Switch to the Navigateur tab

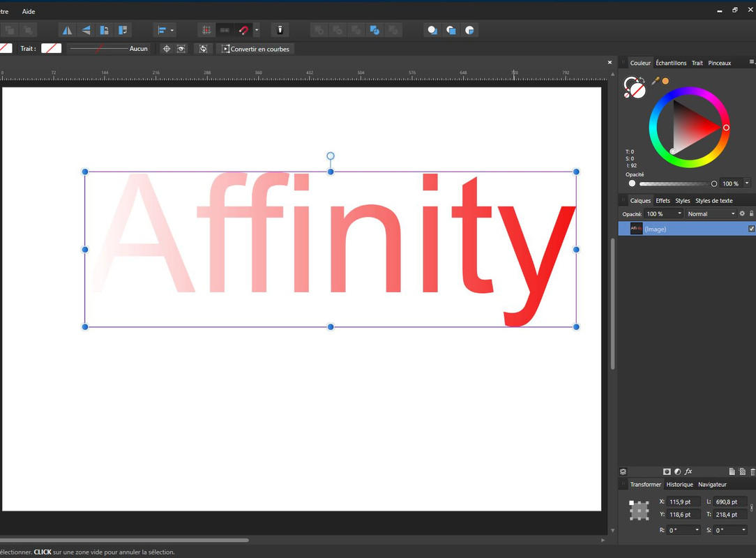[x=712, y=484]
